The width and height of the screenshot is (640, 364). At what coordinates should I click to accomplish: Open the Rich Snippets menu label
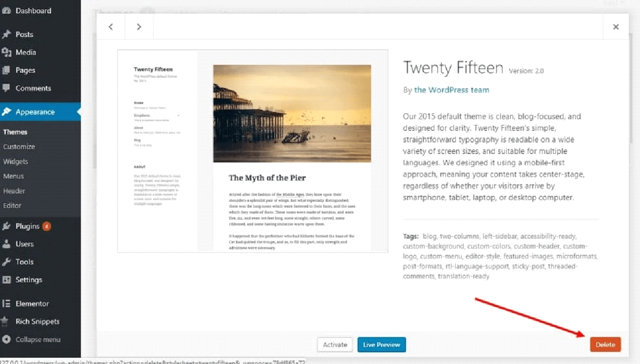tap(37, 321)
